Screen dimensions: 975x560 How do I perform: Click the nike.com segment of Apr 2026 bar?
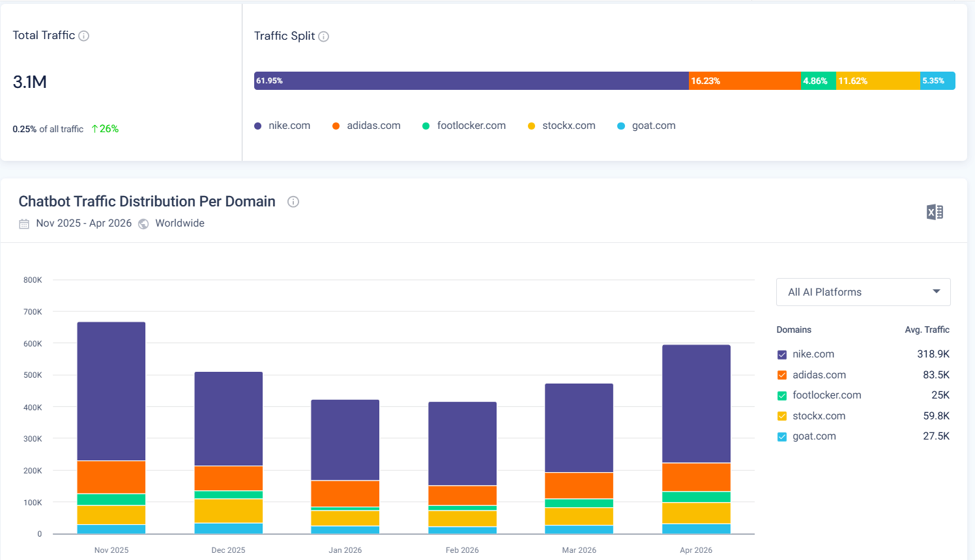[x=696, y=404]
